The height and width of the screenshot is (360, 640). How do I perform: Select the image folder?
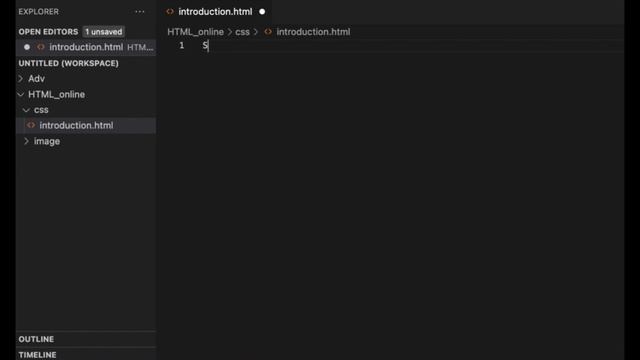point(47,141)
